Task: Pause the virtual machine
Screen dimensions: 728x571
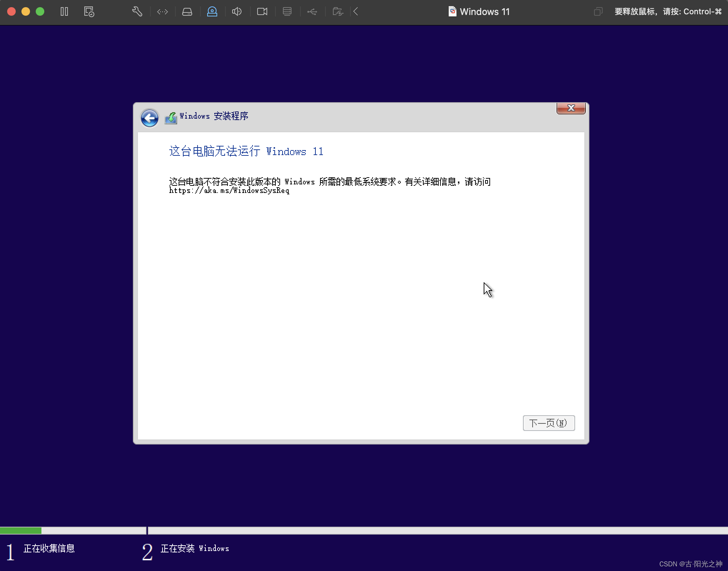Action: click(64, 11)
